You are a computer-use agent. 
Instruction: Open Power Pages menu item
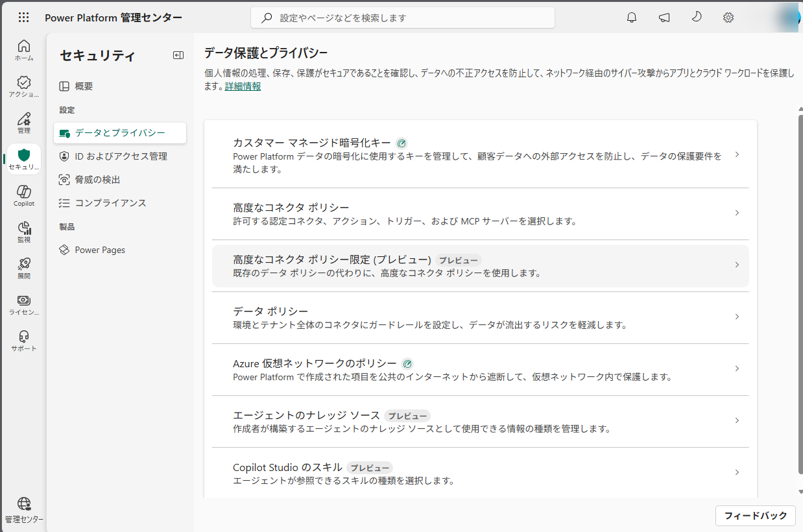click(120, 250)
